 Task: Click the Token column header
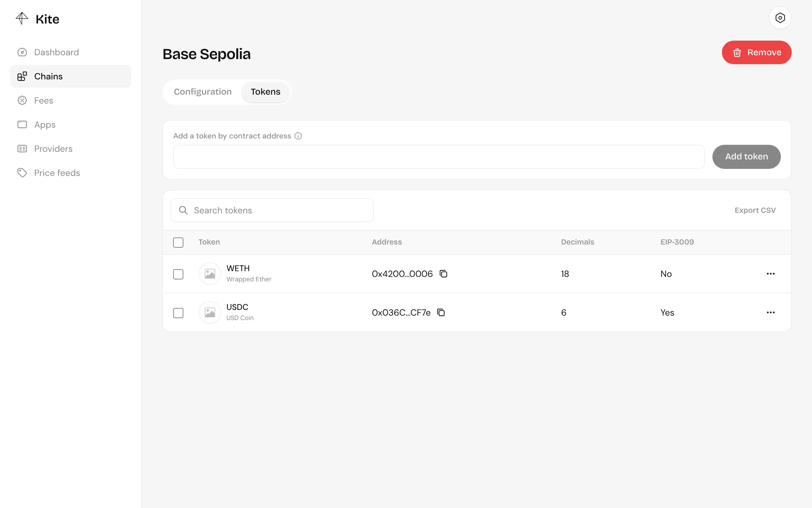[x=209, y=242]
